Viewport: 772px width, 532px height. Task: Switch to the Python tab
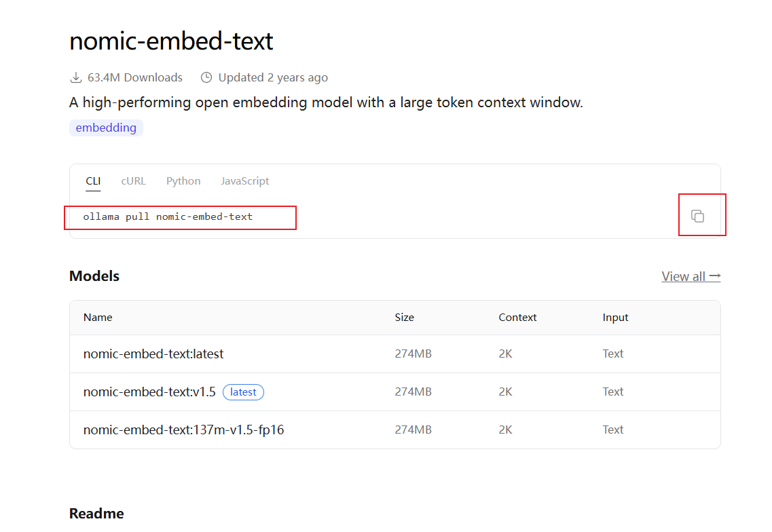(x=183, y=181)
